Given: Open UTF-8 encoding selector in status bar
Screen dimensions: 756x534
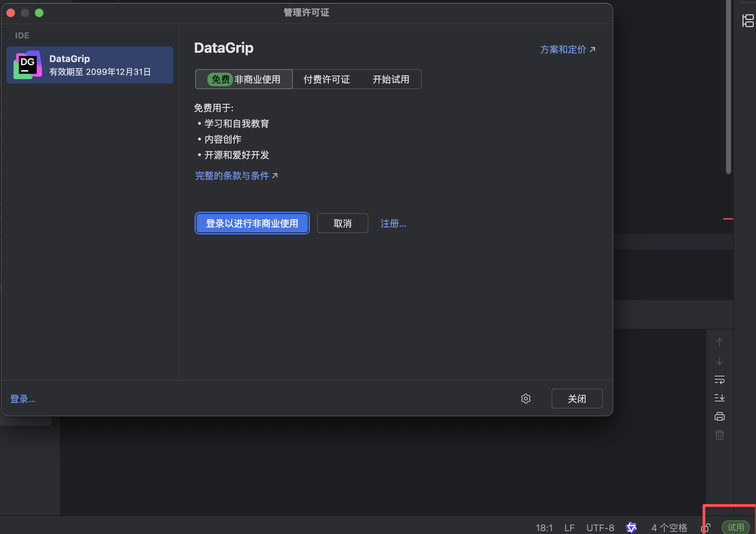Looking at the screenshot, I should click(x=600, y=528).
